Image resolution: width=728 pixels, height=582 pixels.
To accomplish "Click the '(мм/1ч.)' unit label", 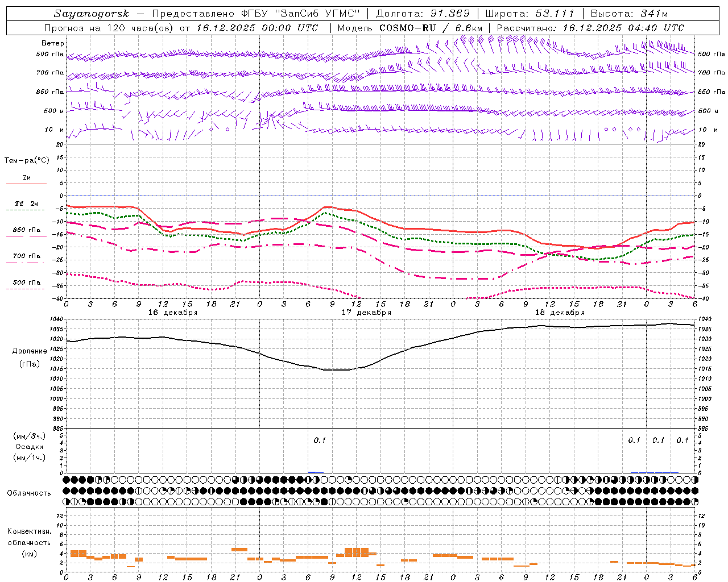I will point(29,458).
